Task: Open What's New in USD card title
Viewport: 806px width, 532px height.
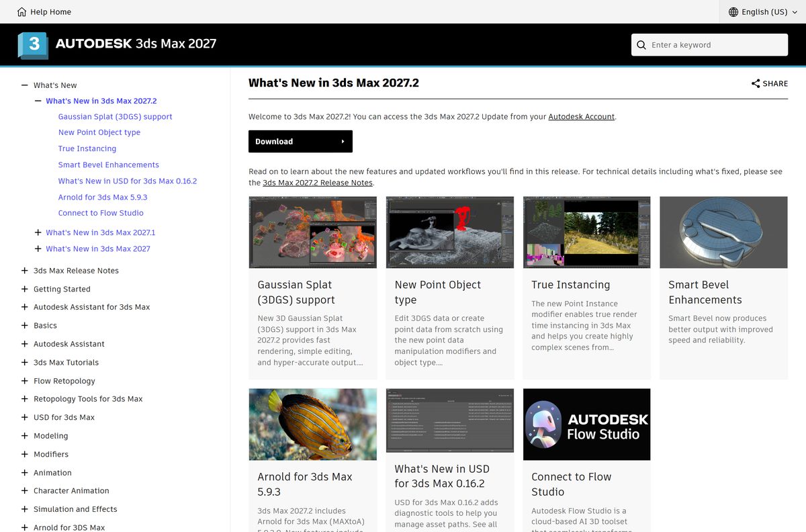Action: point(442,476)
